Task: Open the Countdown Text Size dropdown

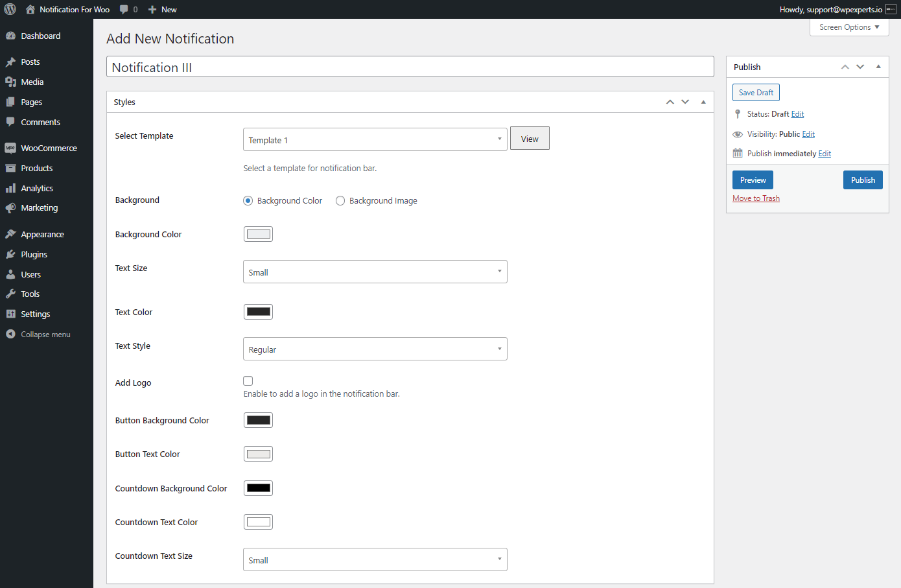Action: tap(375, 559)
